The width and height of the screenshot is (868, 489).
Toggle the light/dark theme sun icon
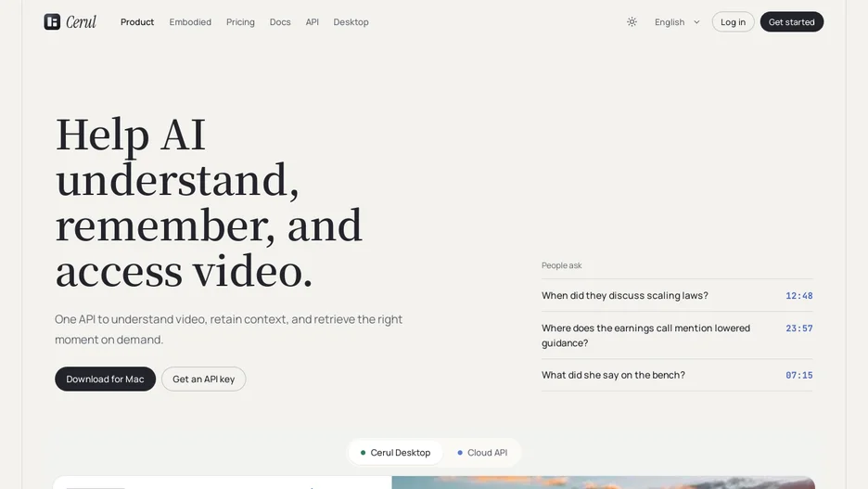(632, 22)
